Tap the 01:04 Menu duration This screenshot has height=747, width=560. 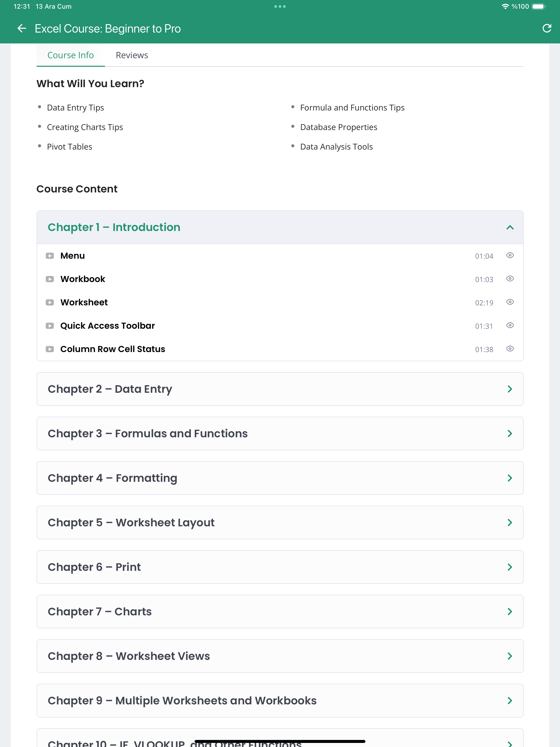point(484,256)
